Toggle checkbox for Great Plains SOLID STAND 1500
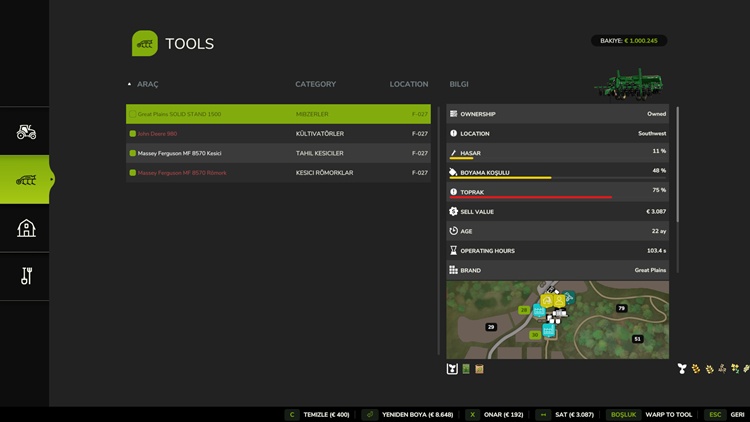 132,115
